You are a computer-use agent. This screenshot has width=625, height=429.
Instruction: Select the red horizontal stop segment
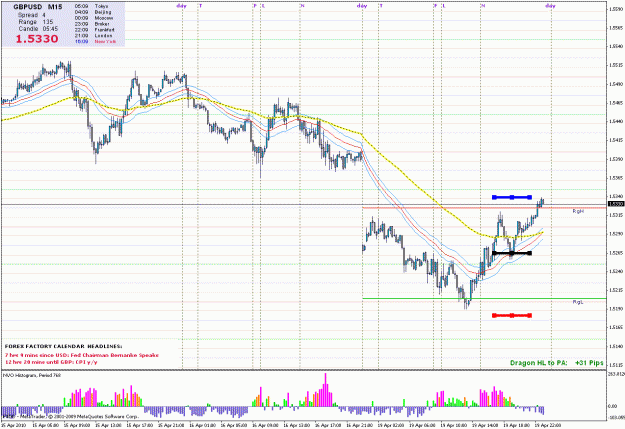[x=512, y=315]
